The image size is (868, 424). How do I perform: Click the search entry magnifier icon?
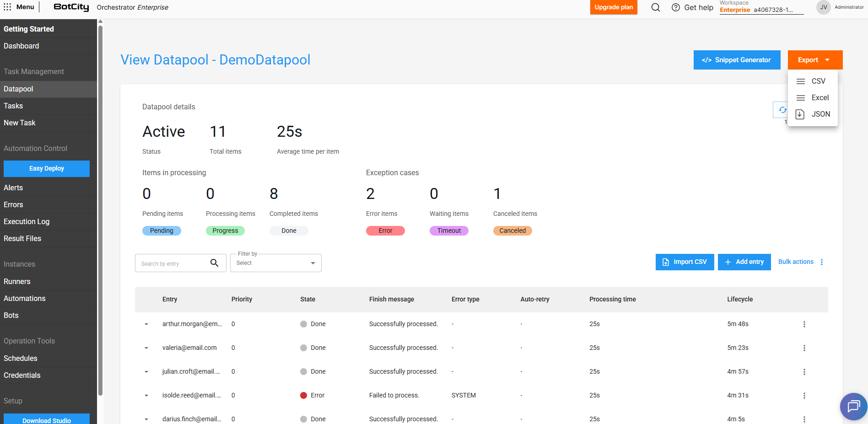[214, 263]
